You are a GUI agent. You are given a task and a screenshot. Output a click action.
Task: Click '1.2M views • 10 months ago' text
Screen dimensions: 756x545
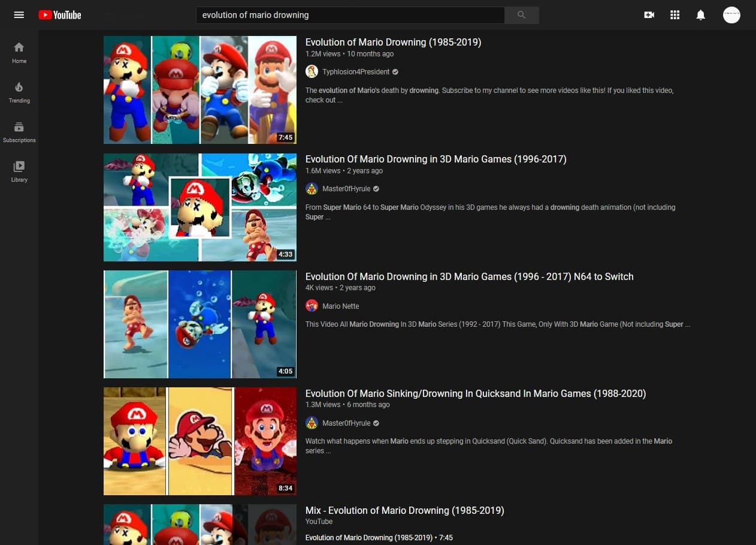pyautogui.click(x=349, y=54)
